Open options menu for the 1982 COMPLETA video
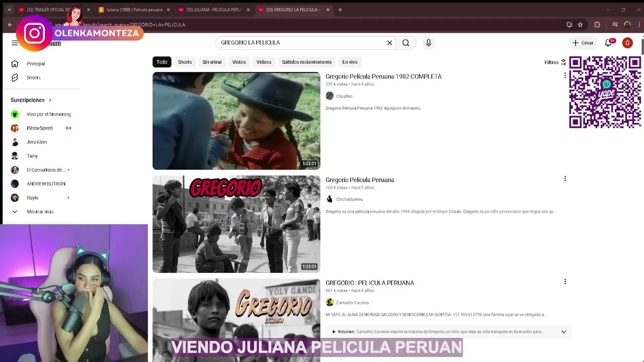644x362 pixels. coord(565,75)
